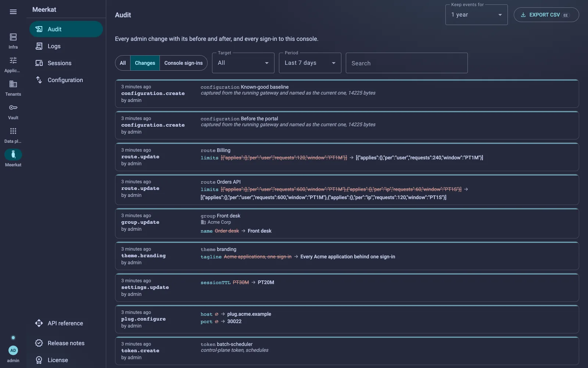Screen dimensions: 588x368
Task: Click the Export CSV button
Action: (546, 15)
